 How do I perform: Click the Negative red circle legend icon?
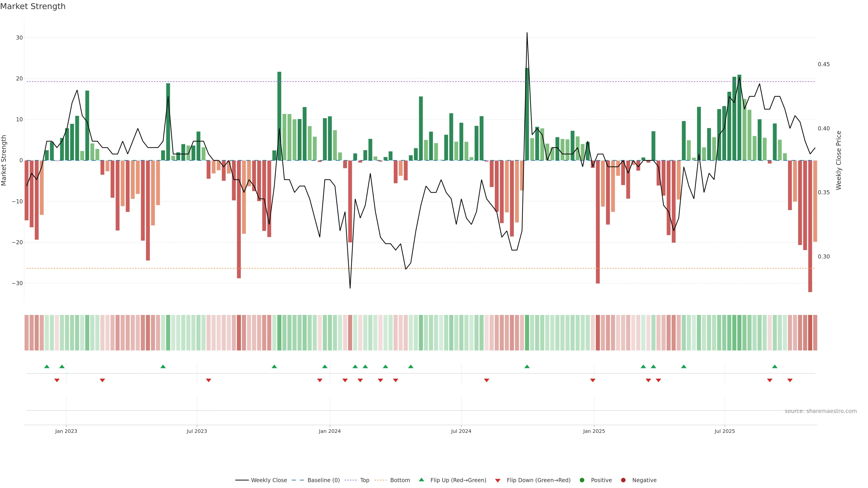623,480
